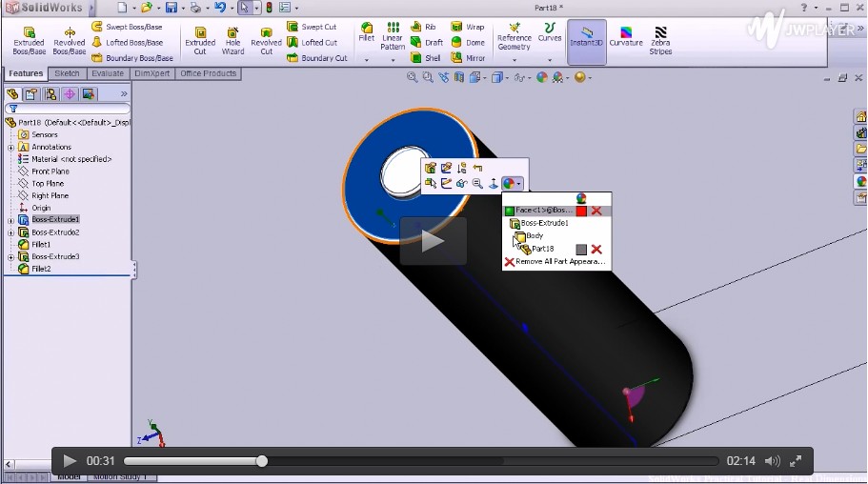This screenshot has height=484, width=868.
Task: Choose Remove All Part Appearances entry
Action: (x=555, y=261)
